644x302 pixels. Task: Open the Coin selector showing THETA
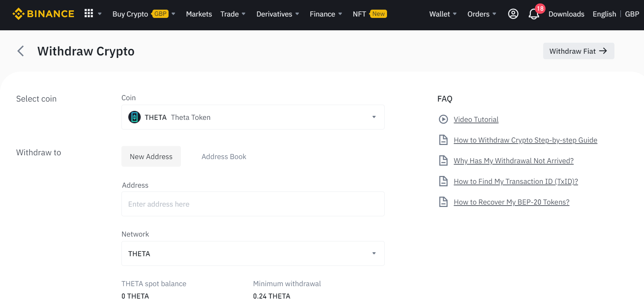click(x=253, y=117)
